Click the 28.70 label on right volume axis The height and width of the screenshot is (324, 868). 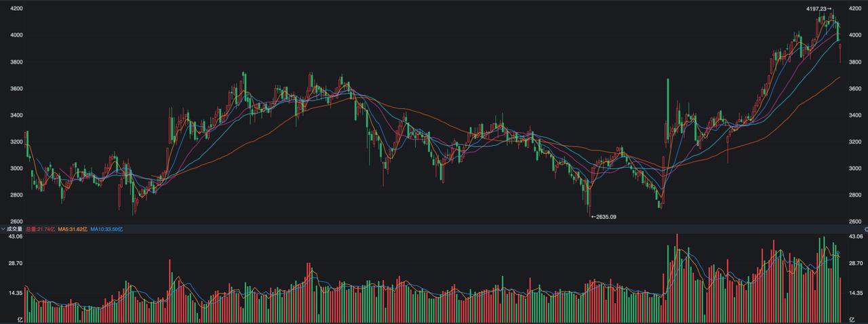(855, 263)
